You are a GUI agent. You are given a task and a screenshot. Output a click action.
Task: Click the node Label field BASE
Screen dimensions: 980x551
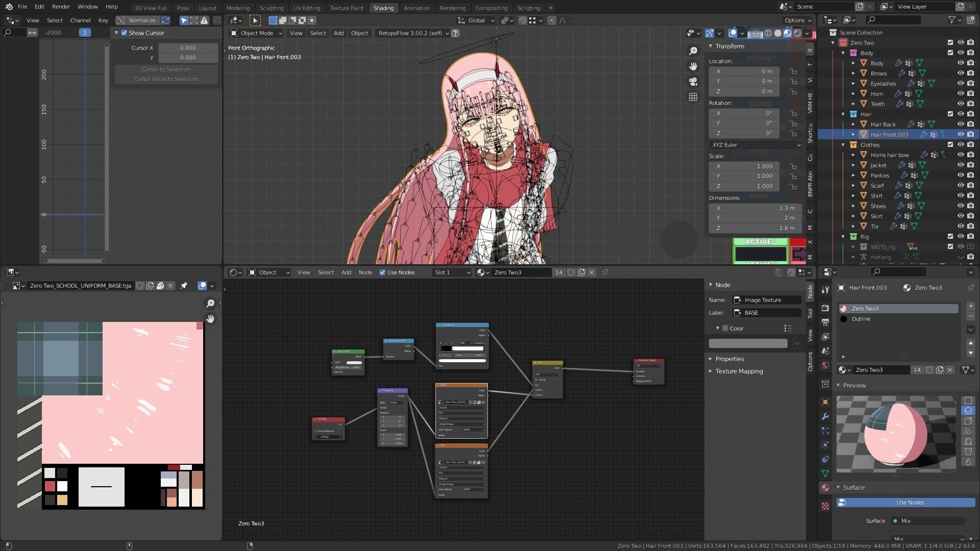pos(767,313)
